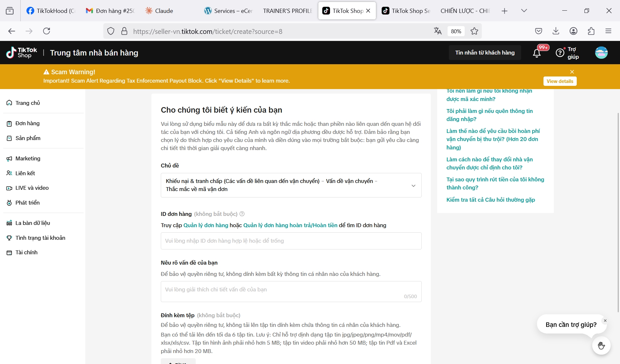Click the 80% zoom level indicator

coord(456,31)
